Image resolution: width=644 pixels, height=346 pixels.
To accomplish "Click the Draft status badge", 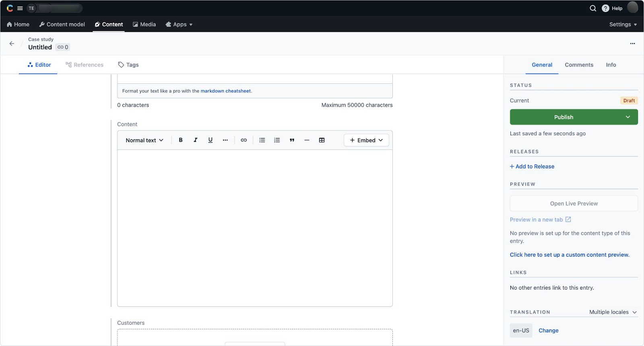I will (x=629, y=101).
